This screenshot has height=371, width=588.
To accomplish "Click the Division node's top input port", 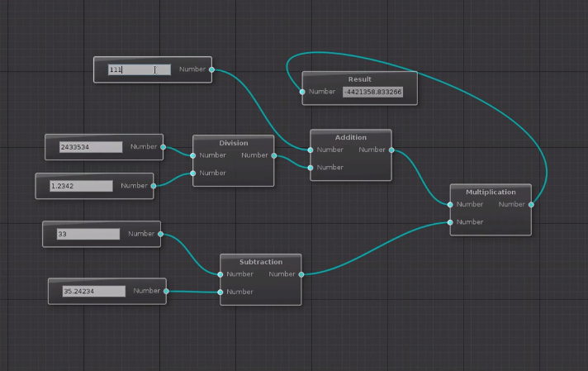I will point(192,155).
